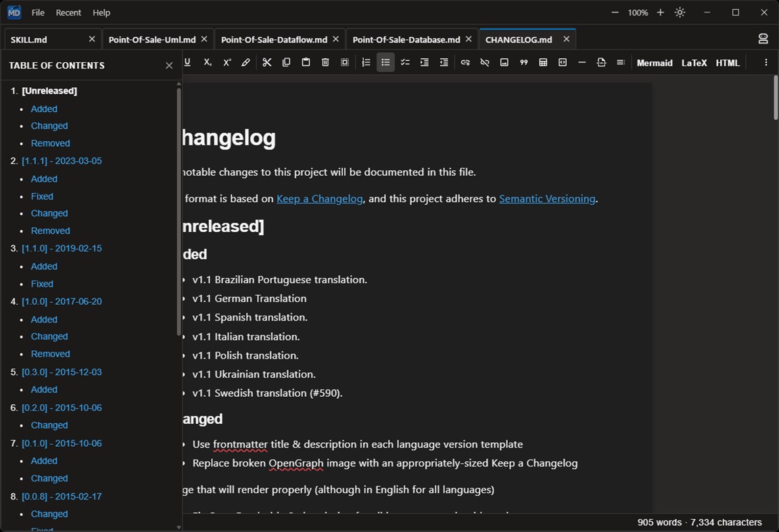Screen dimensions: 779x532
Task: Jump to [1.0.0] - 2017-06-20 section
Action: [x=62, y=301]
